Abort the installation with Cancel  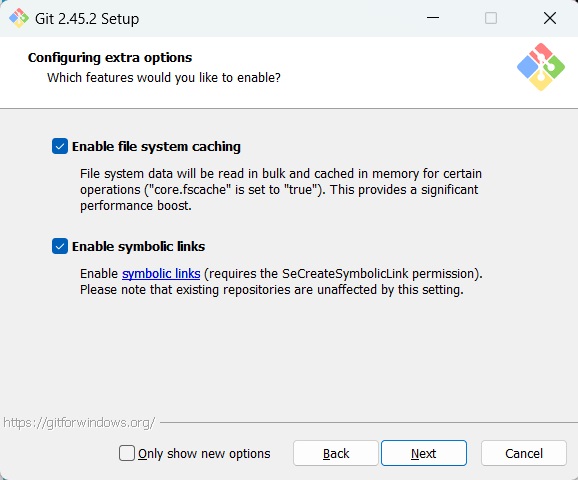pyautogui.click(x=524, y=453)
